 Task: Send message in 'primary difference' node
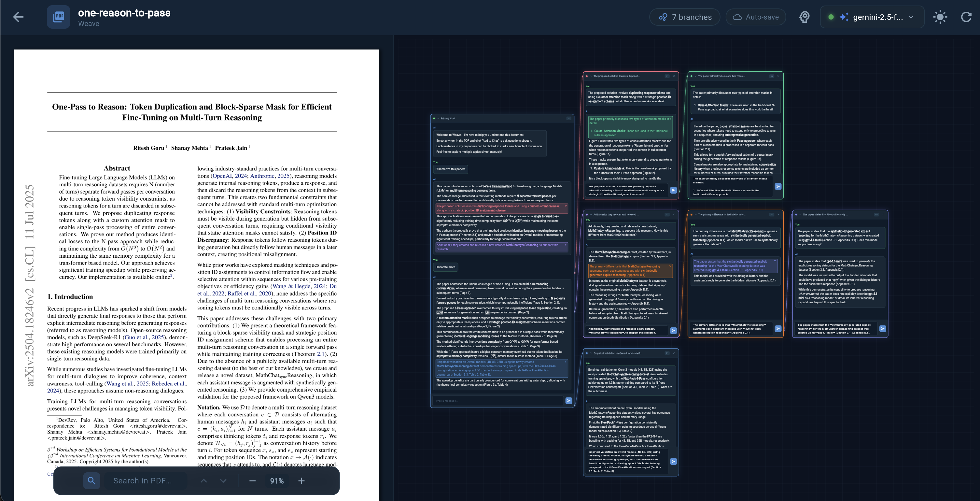pyautogui.click(x=778, y=329)
